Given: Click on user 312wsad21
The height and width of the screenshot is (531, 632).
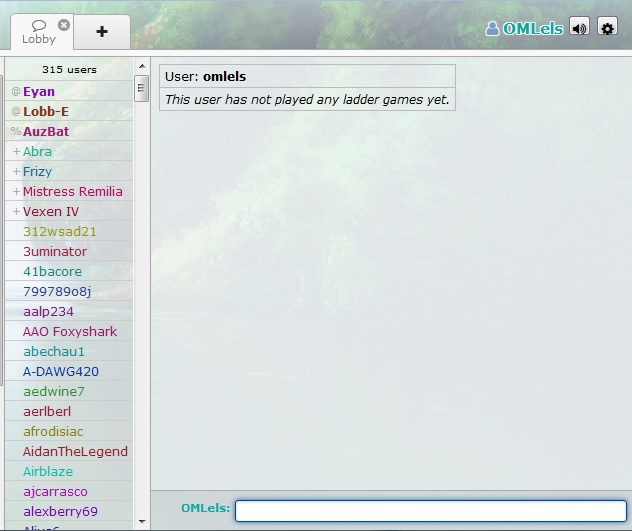Looking at the screenshot, I should tap(69, 231).
